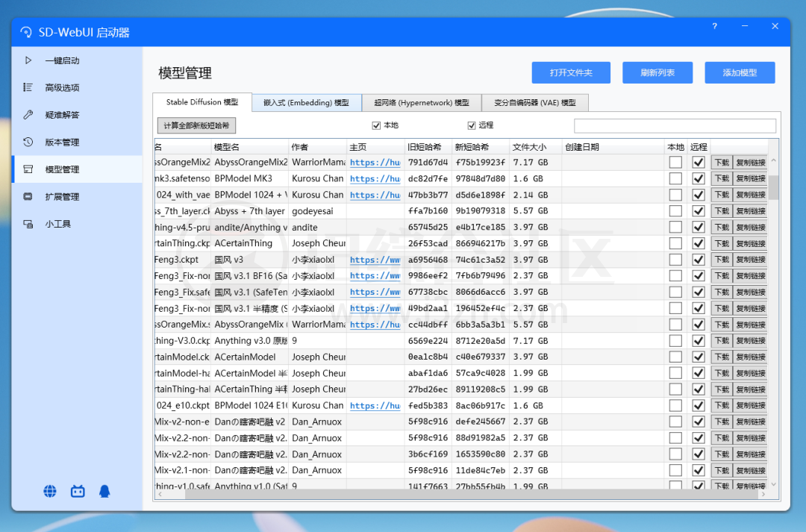Switch to 变分自编码器 (VAE) 模型 tab
The image size is (806, 532).
[x=535, y=103]
